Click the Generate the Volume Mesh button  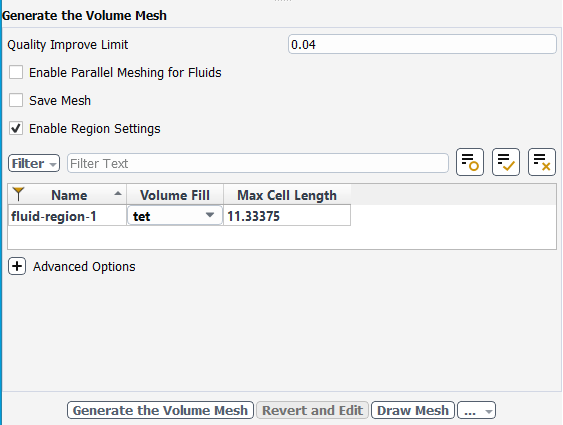click(160, 410)
